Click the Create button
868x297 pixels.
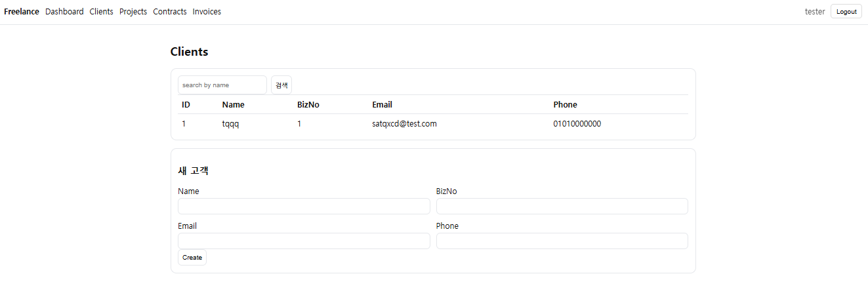[192, 258]
